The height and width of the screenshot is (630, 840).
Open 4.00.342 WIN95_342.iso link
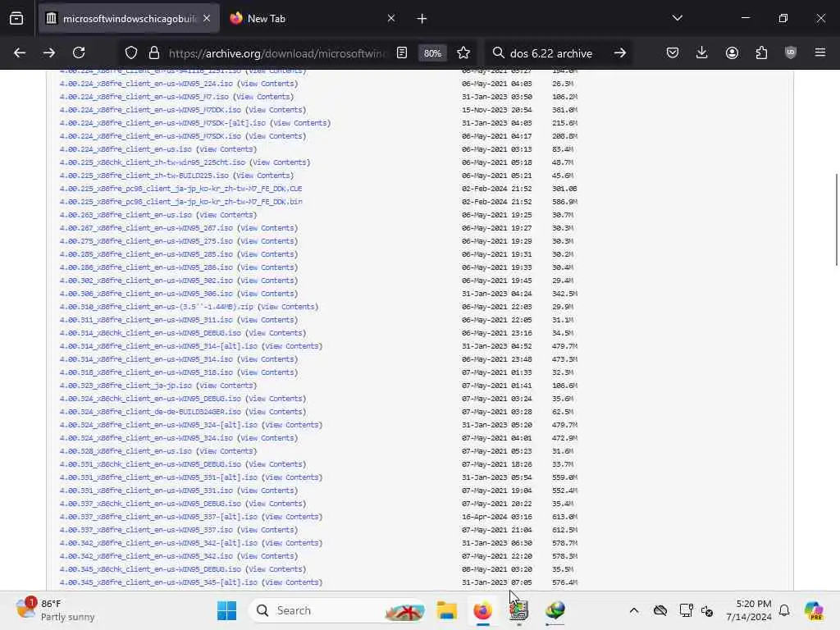click(146, 556)
